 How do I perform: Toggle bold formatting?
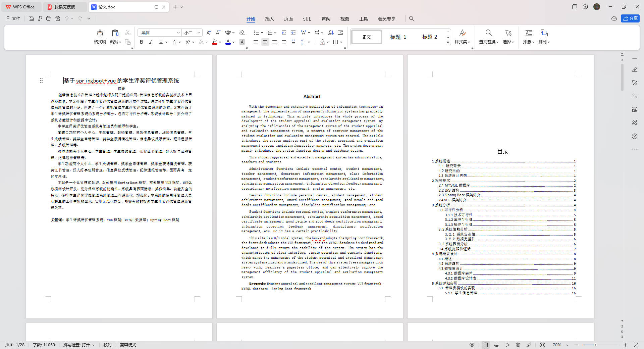pos(142,42)
